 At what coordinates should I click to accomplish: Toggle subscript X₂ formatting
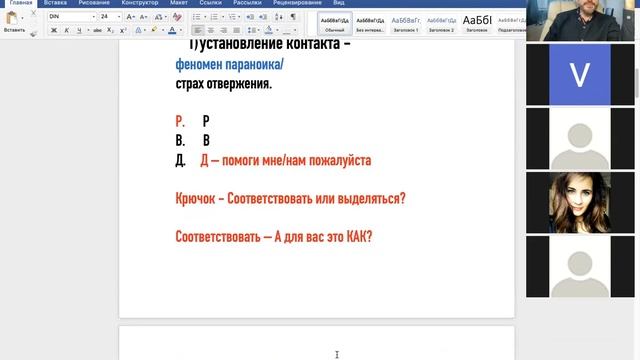tap(110, 30)
